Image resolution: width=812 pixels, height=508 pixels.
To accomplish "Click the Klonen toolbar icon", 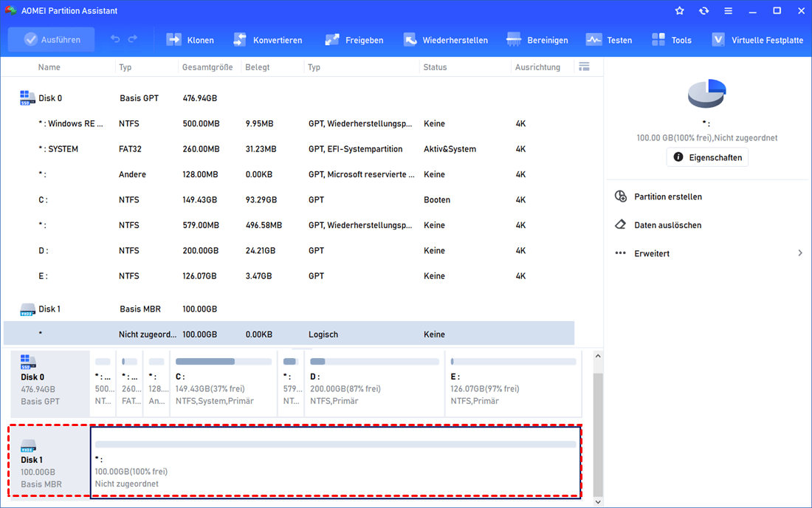I will tap(174, 40).
